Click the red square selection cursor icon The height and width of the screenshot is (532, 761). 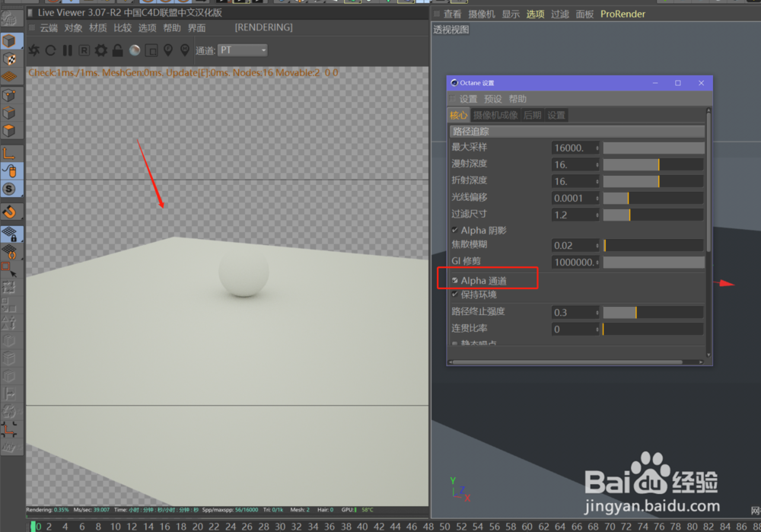coord(9,269)
